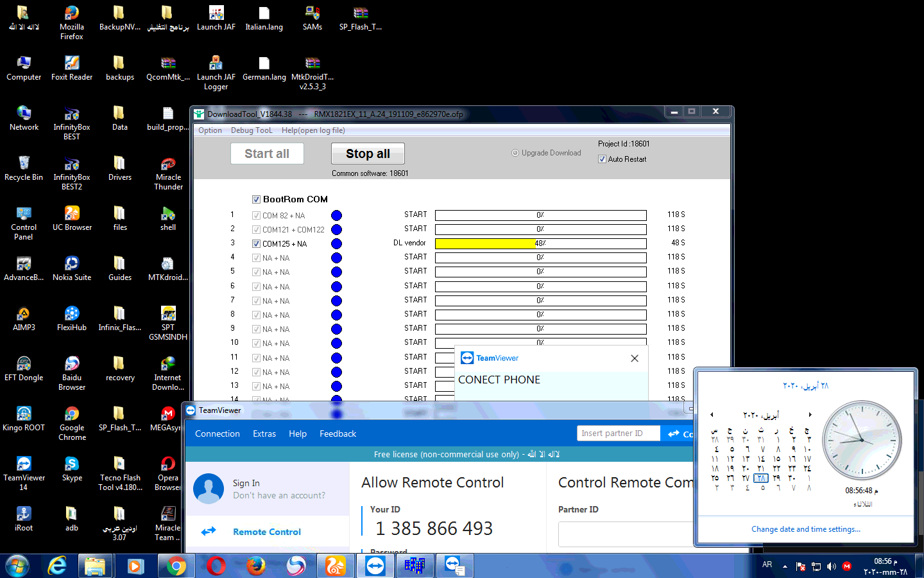
Task: Toggle Auto Restart checkbox
Action: (x=602, y=159)
